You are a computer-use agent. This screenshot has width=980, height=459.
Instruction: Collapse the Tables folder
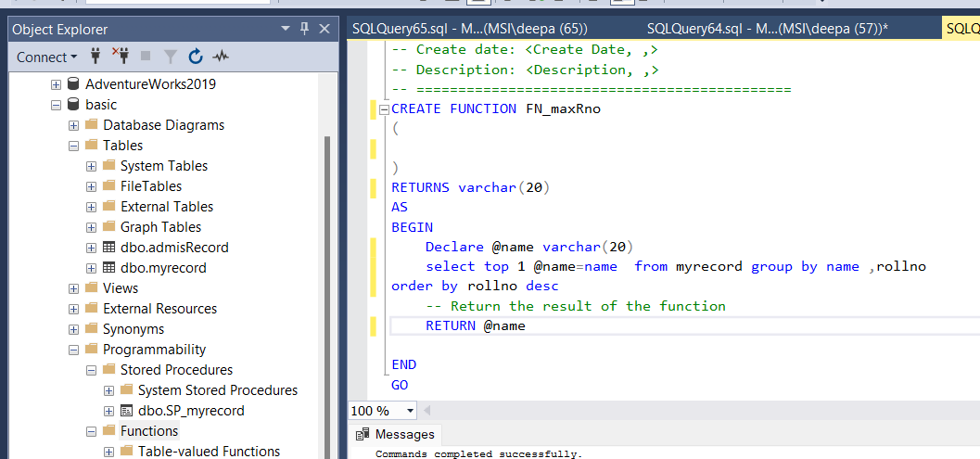pos(74,146)
